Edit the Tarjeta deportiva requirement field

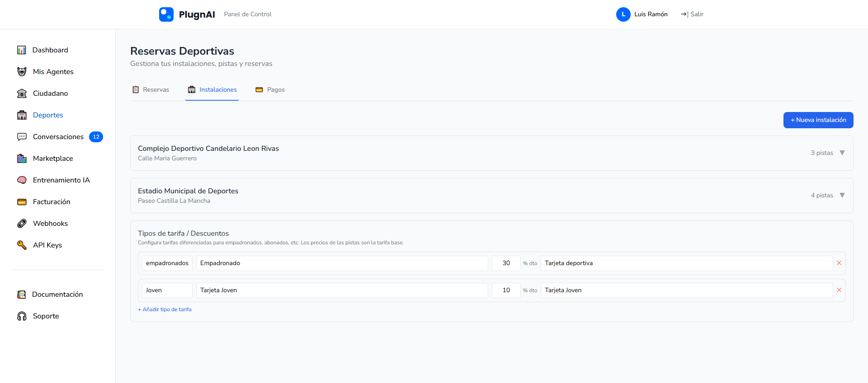[x=687, y=263]
